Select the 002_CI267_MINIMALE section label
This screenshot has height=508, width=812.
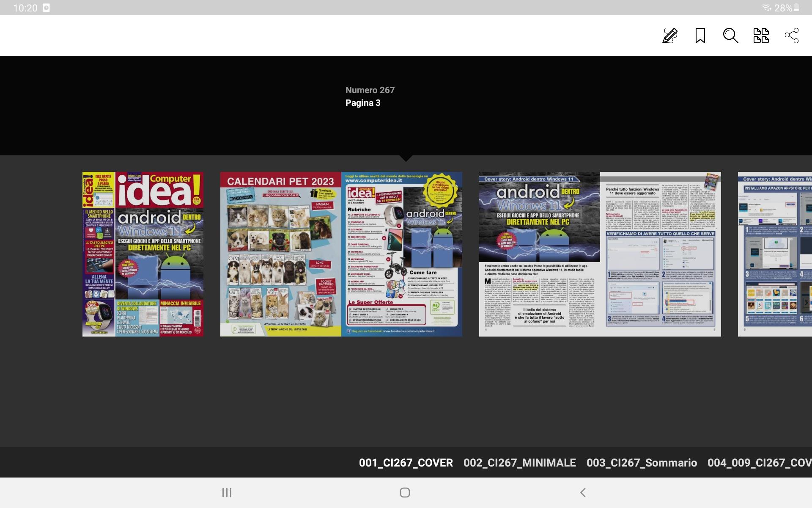tap(520, 463)
